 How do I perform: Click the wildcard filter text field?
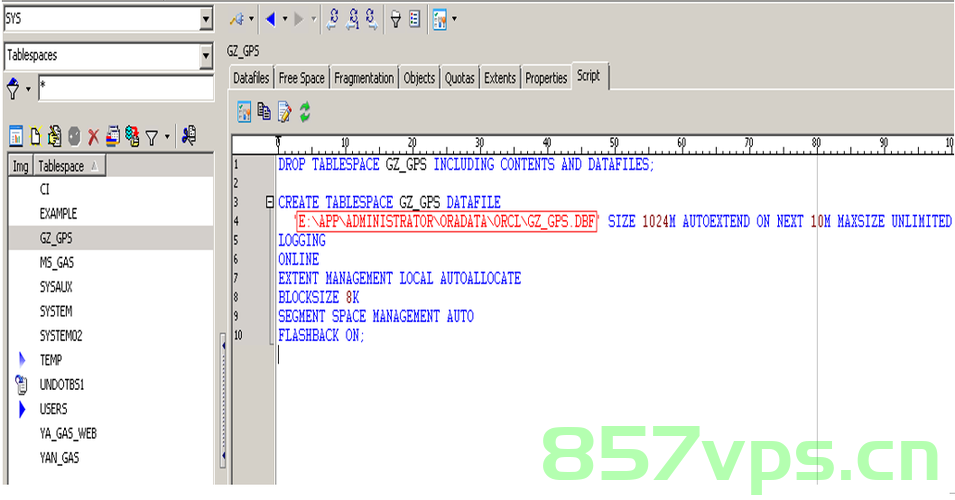pos(125,88)
